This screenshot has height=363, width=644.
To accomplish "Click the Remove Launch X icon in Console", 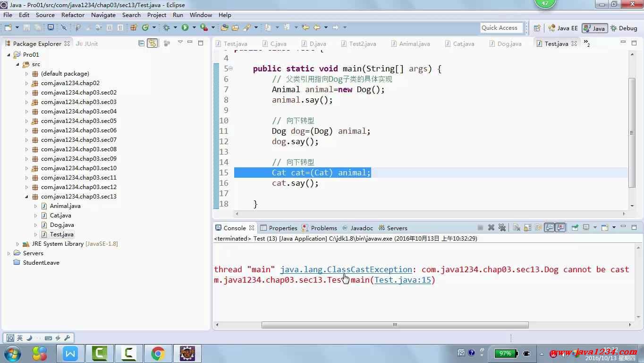I will pos(491,227).
